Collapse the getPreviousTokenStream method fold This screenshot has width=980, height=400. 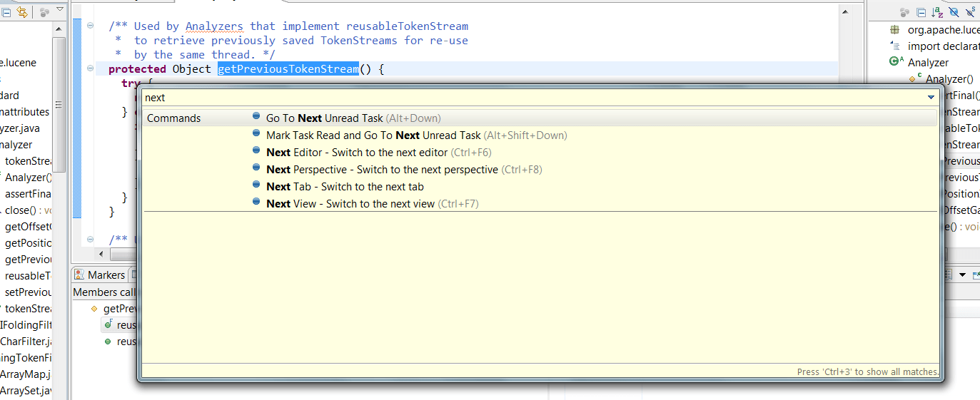point(90,68)
